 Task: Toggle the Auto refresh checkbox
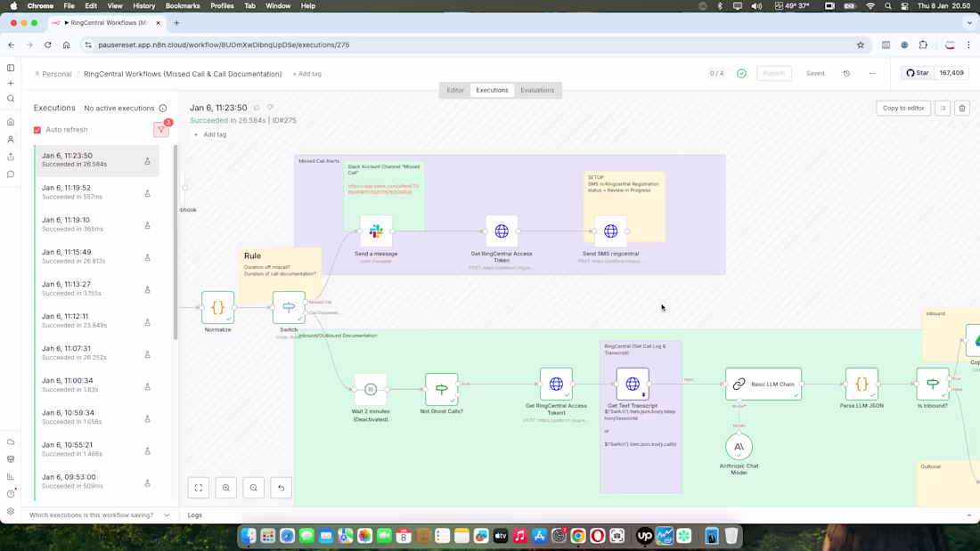coord(37,130)
